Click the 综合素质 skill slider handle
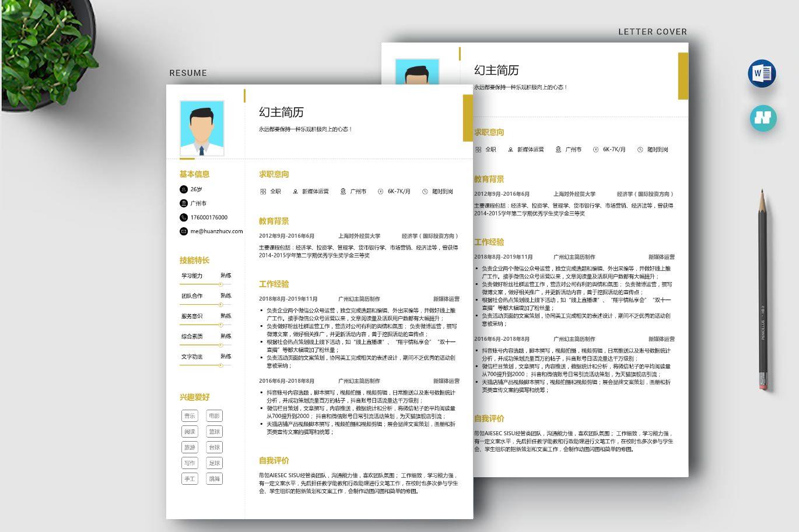 [220, 345]
